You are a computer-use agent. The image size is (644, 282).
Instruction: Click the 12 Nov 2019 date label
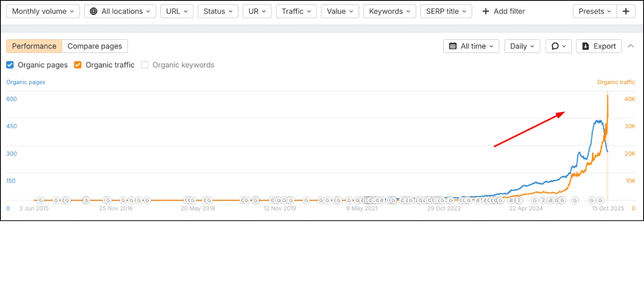[x=280, y=209]
